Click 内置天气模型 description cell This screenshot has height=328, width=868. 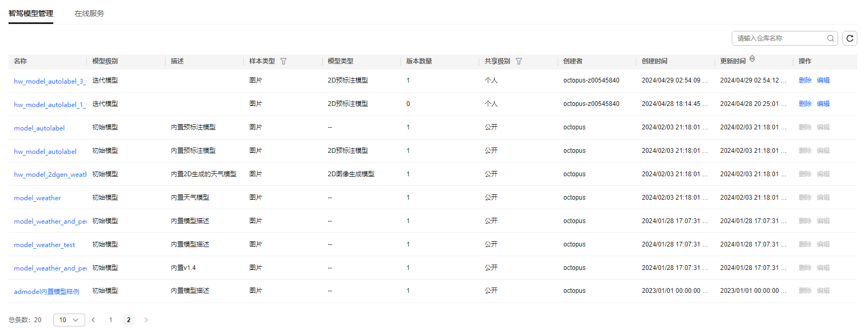[190, 198]
